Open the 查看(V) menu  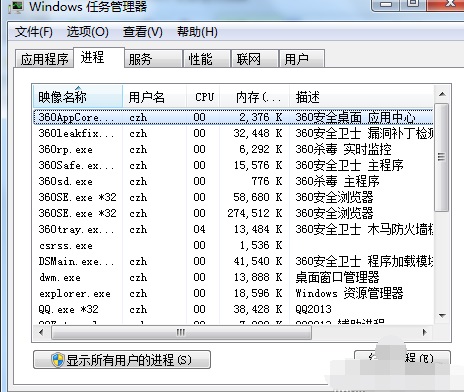143,32
